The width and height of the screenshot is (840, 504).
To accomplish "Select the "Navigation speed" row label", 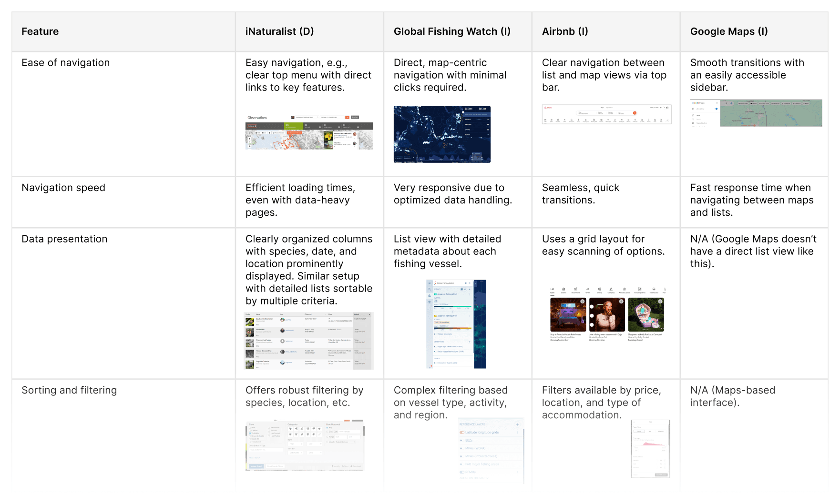I will 63,188.
